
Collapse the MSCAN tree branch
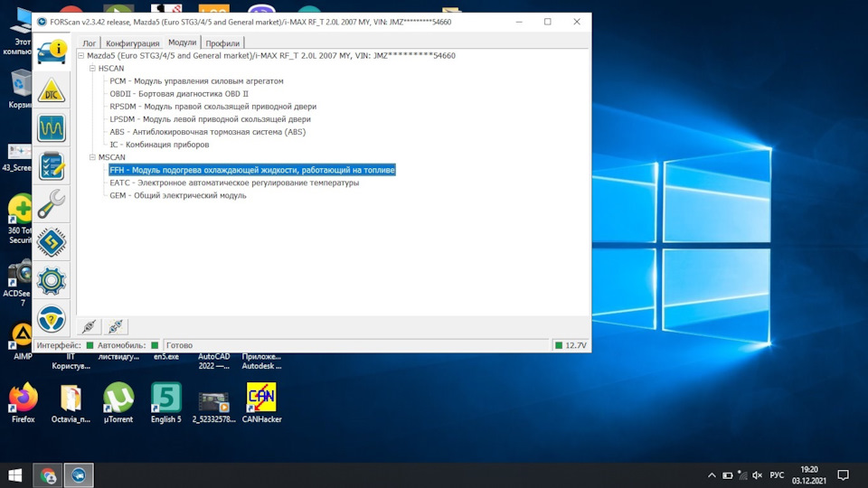point(92,157)
